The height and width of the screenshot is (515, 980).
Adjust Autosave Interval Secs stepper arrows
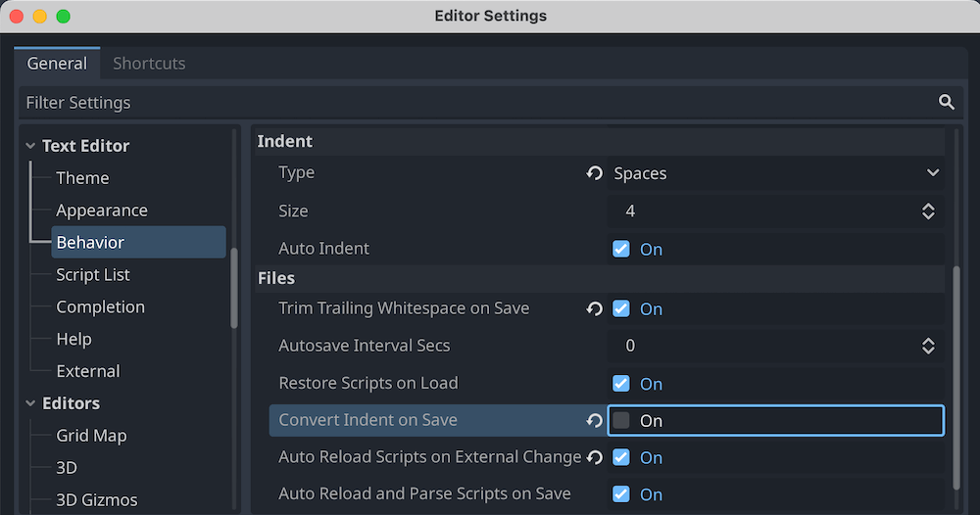(x=928, y=346)
